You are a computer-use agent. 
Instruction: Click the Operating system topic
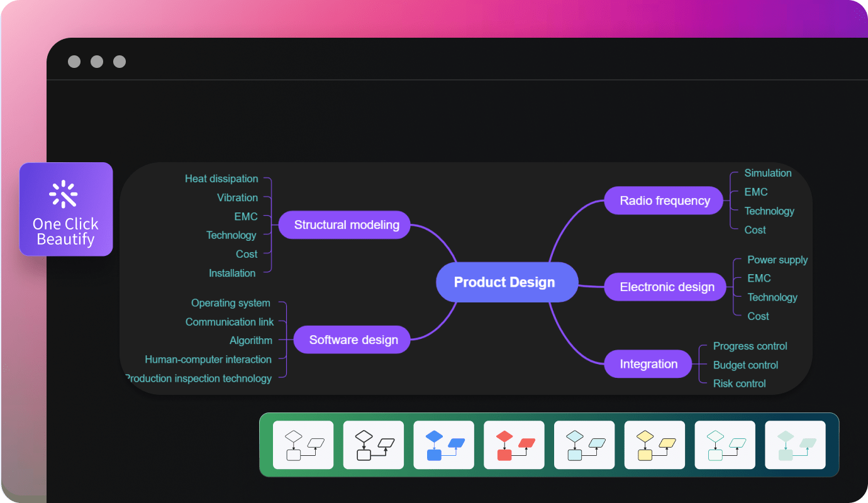coord(231,303)
